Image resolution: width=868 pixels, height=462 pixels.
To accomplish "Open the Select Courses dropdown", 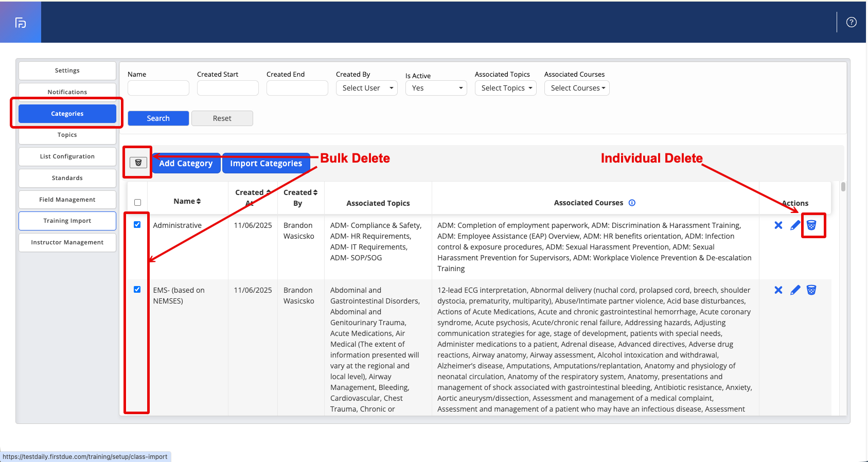I will [x=577, y=88].
